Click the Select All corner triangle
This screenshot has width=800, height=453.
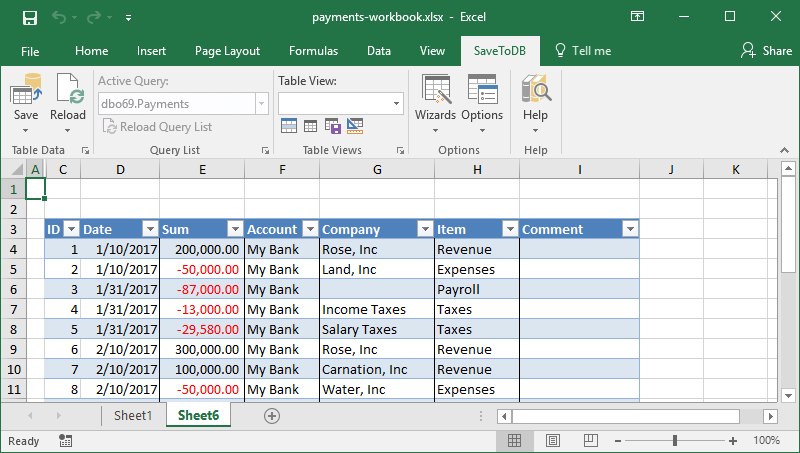tap(17, 169)
